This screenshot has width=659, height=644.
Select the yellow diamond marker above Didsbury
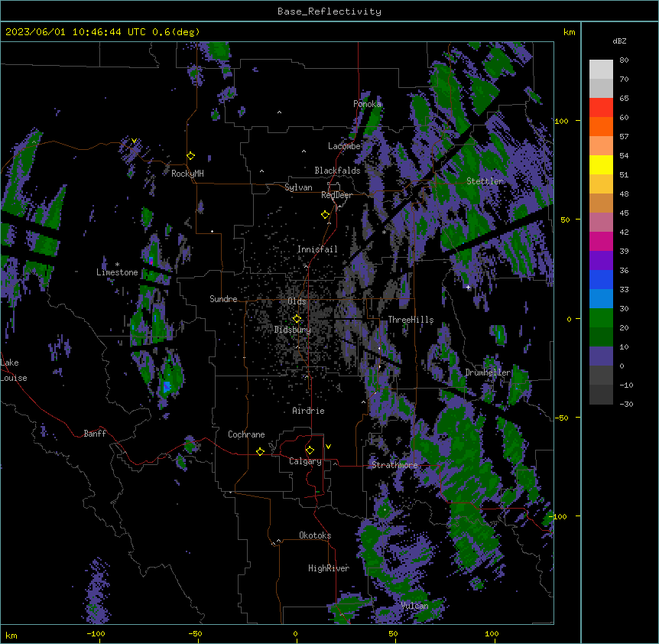click(x=297, y=319)
